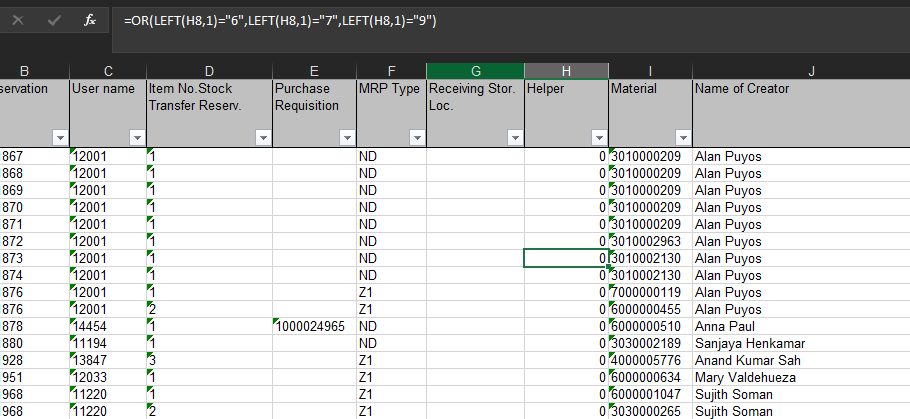The image size is (910, 419).
Task: Click the Cancel (X) formula bar icon
Action: click(x=18, y=20)
